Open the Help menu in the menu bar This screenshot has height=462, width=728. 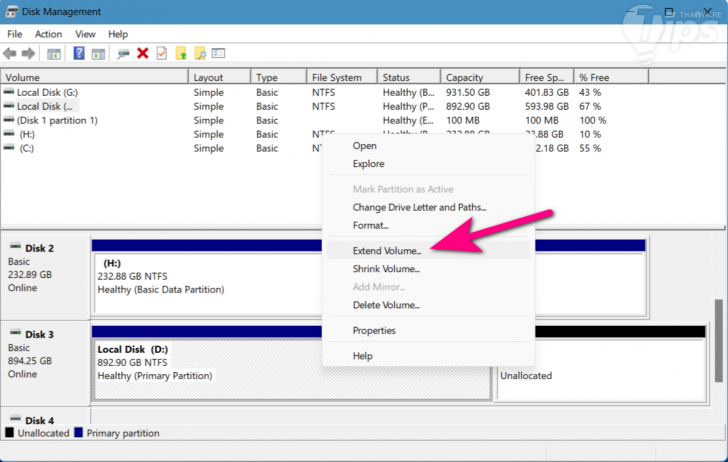click(118, 34)
